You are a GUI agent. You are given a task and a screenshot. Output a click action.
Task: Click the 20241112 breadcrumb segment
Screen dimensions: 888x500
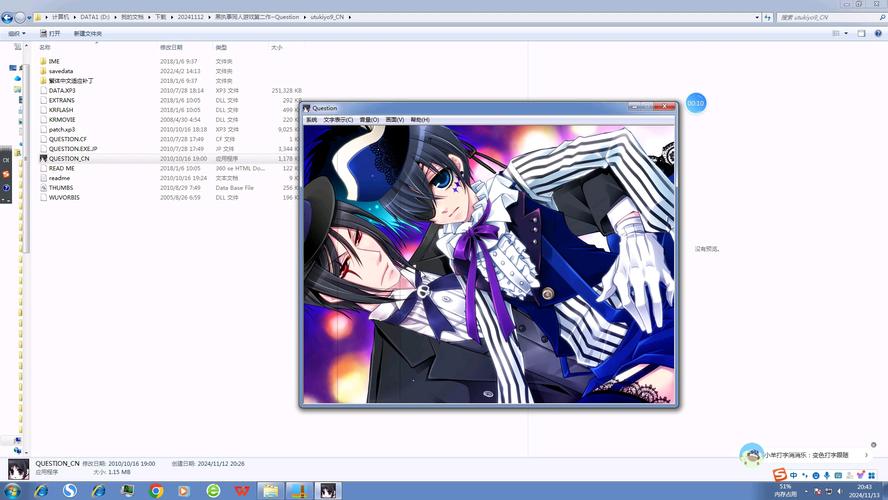pos(190,18)
